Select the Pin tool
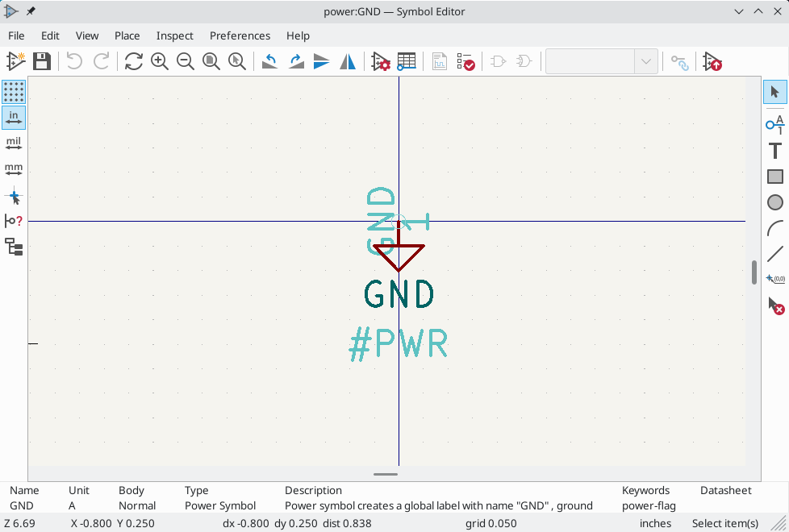The image size is (789, 532). pos(774,125)
